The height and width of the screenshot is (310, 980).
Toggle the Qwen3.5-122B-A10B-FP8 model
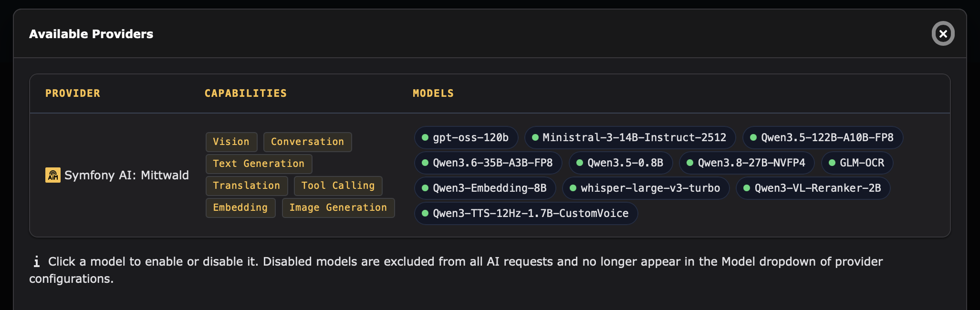click(x=823, y=138)
